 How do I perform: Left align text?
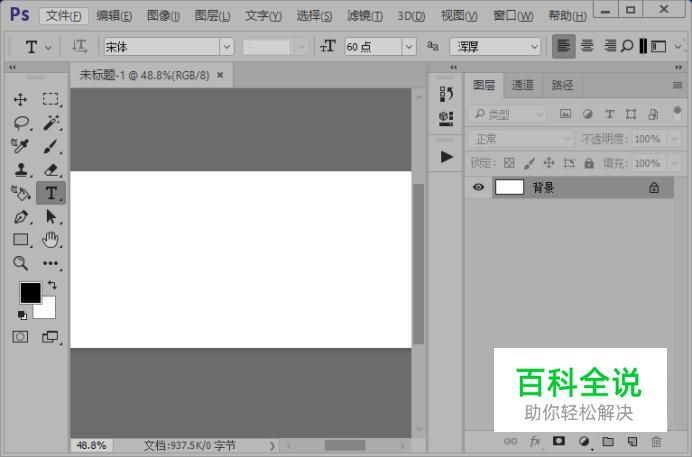564,46
